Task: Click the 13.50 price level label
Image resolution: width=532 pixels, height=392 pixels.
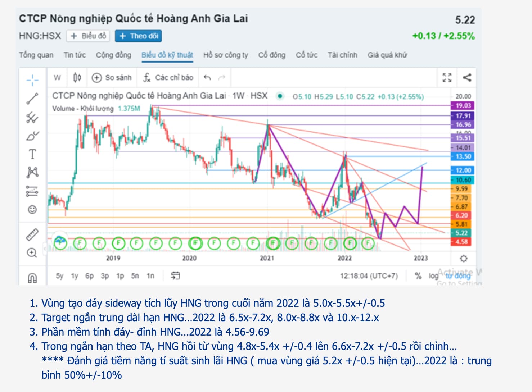Action: click(463, 156)
